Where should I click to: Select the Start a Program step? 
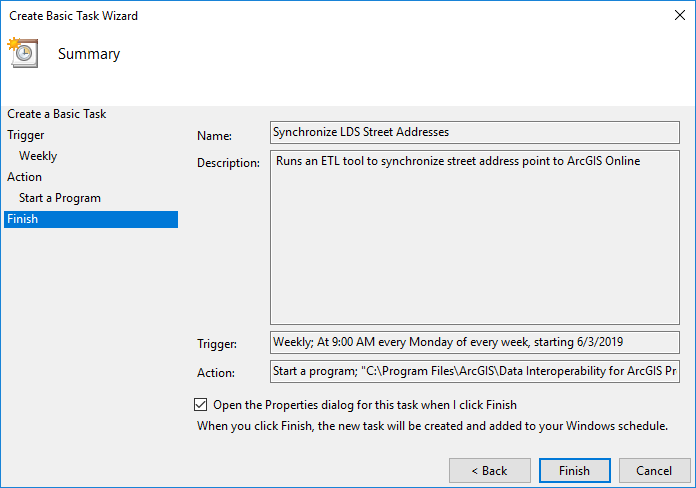coord(59,198)
